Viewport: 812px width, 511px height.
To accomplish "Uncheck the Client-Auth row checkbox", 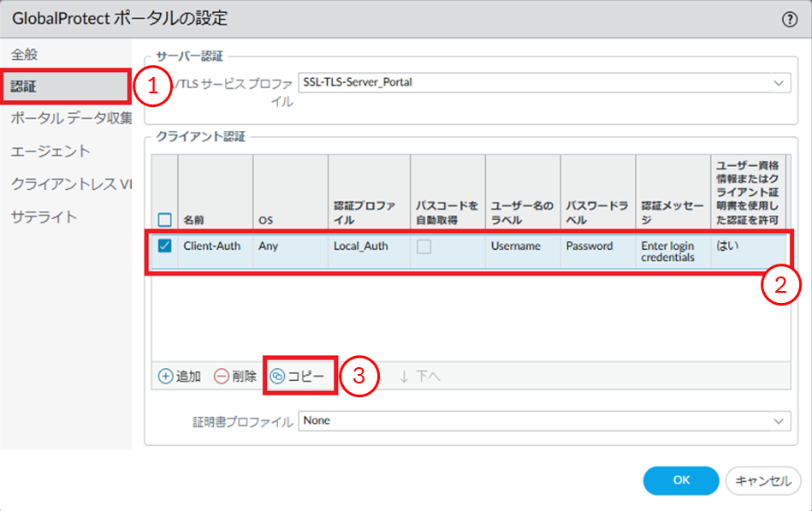I will point(165,246).
